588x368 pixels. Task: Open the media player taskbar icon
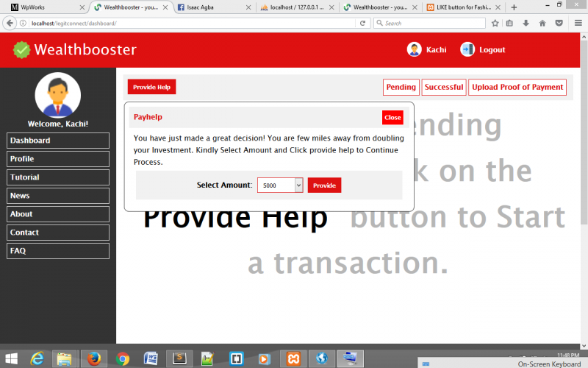[264, 359]
